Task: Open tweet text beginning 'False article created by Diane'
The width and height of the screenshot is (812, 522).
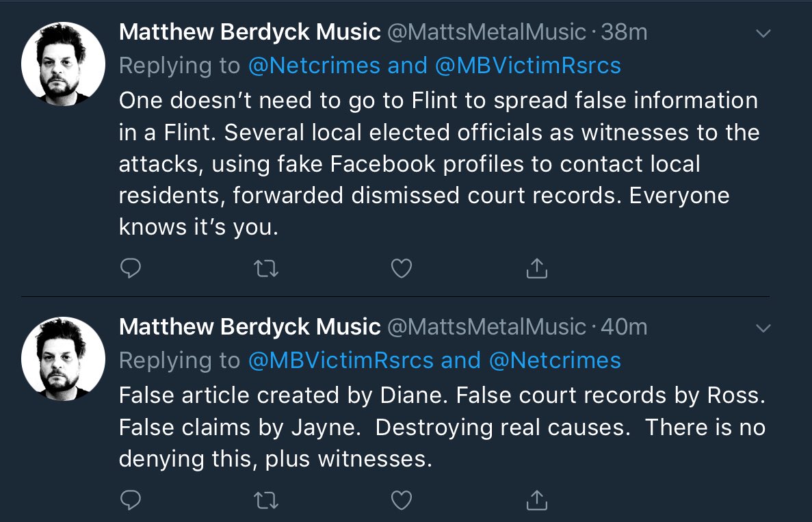Action: (x=442, y=427)
